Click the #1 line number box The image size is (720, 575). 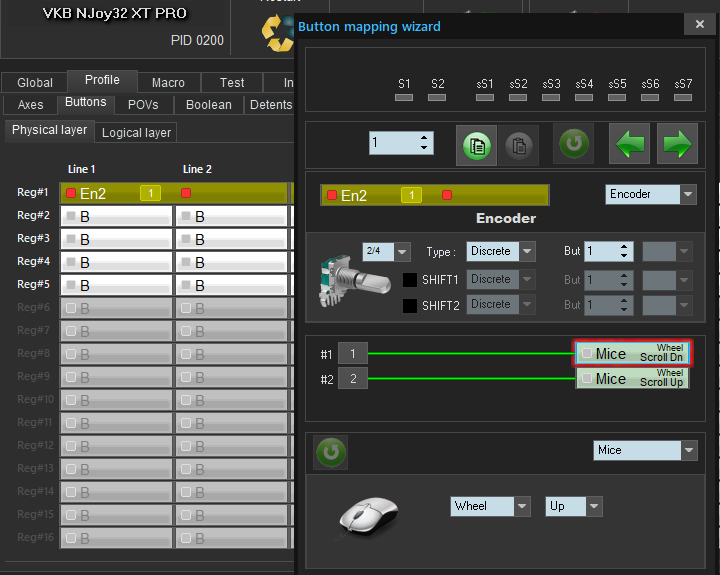pos(353,353)
